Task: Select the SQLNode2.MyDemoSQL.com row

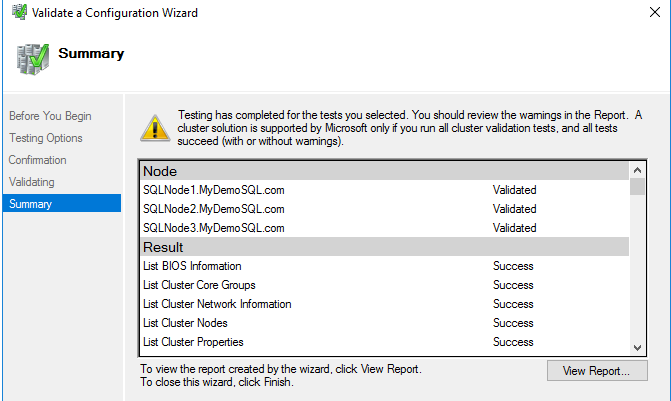Action: click(x=214, y=209)
